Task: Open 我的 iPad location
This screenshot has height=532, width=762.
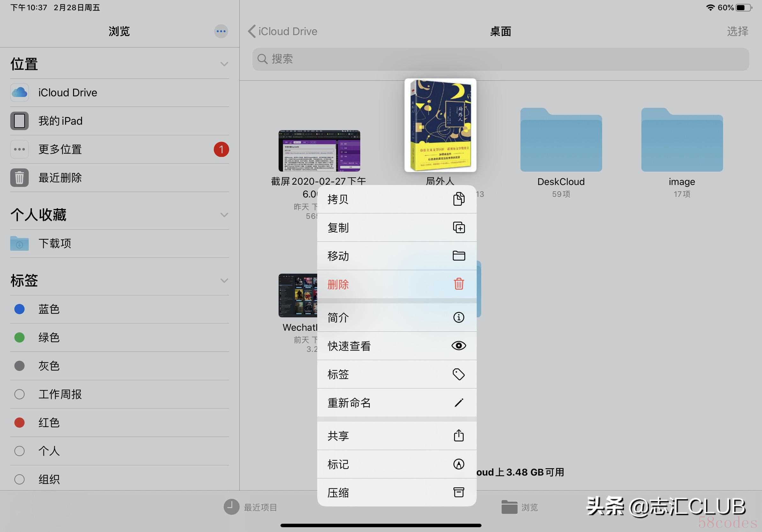Action: (x=119, y=121)
